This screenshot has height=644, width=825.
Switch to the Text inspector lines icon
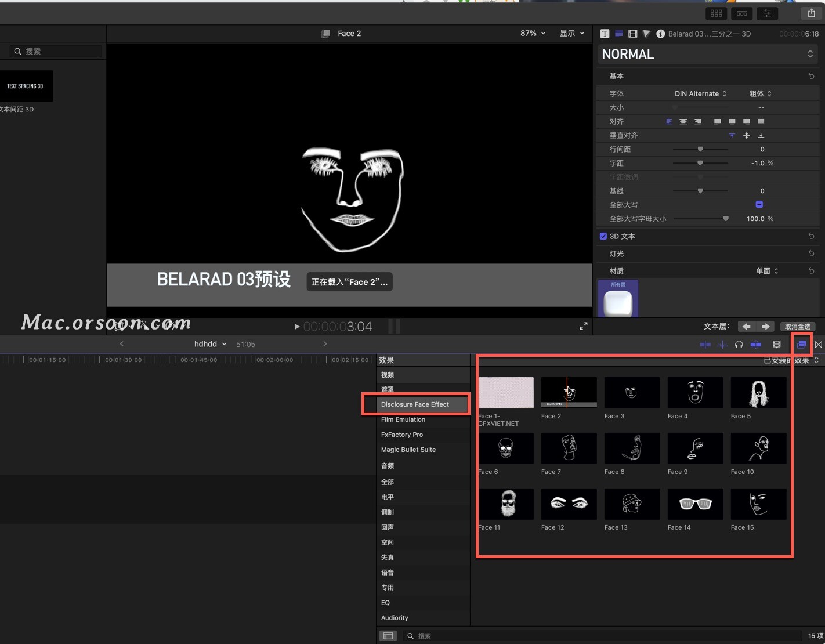click(x=618, y=34)
